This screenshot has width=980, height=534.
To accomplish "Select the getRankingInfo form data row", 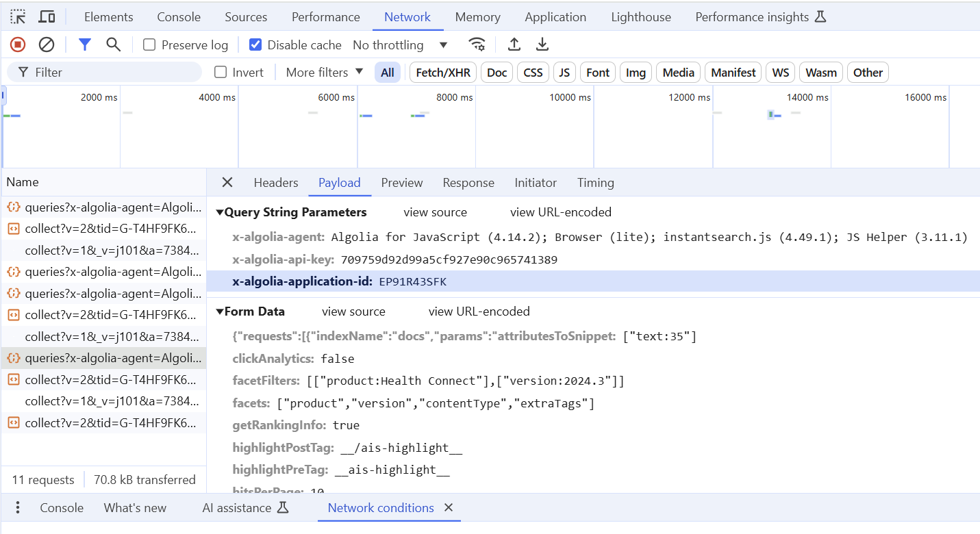I will coord(593,425).
